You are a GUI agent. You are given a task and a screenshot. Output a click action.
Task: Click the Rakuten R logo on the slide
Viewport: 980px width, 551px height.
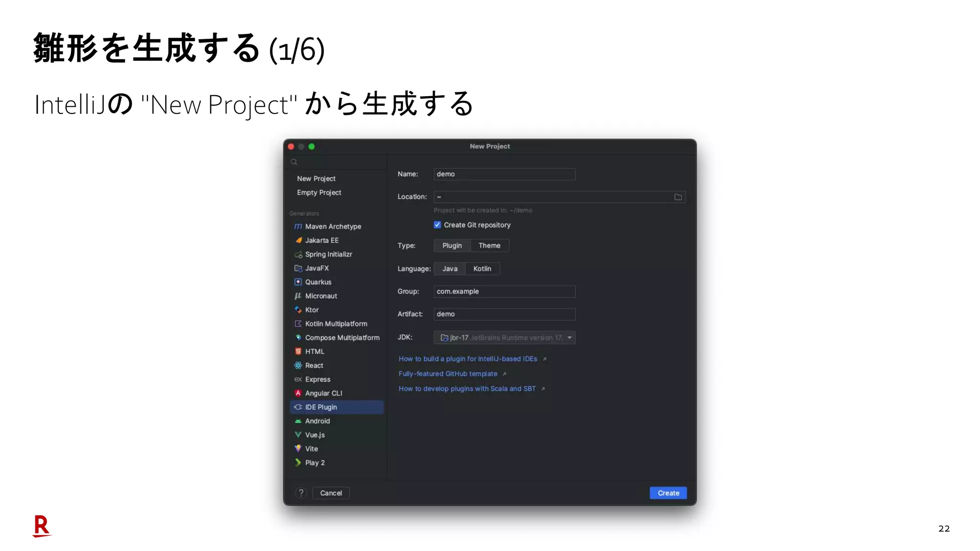point(42,526)
